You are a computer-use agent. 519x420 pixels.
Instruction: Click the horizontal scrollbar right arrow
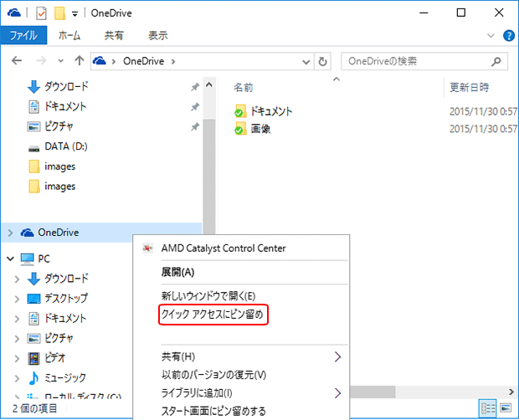click(511, 392)
